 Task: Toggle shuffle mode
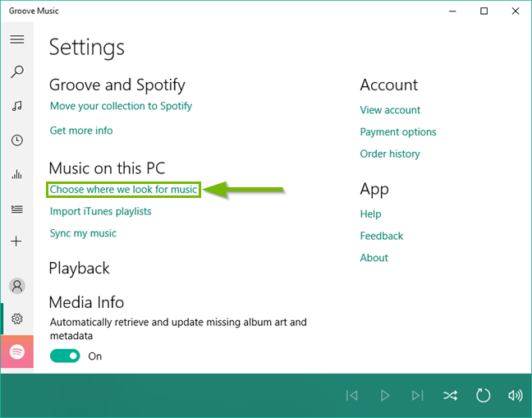point(450,395)
